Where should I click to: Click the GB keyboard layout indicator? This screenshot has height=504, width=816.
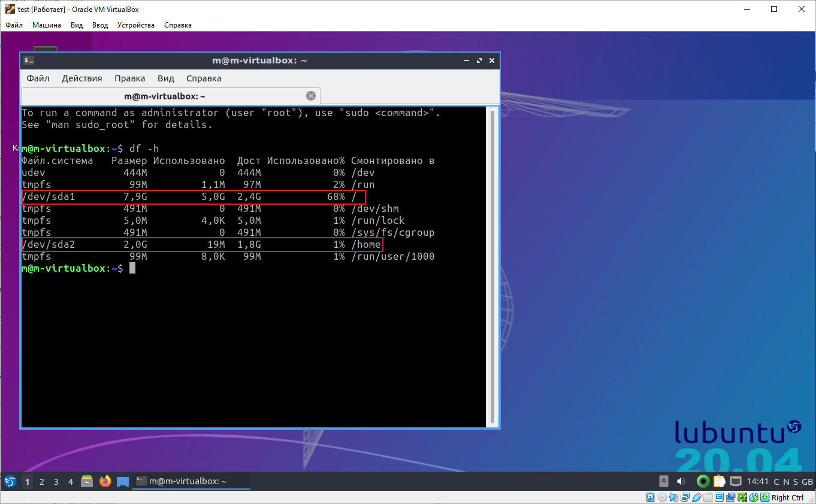(x=807, y=481)
